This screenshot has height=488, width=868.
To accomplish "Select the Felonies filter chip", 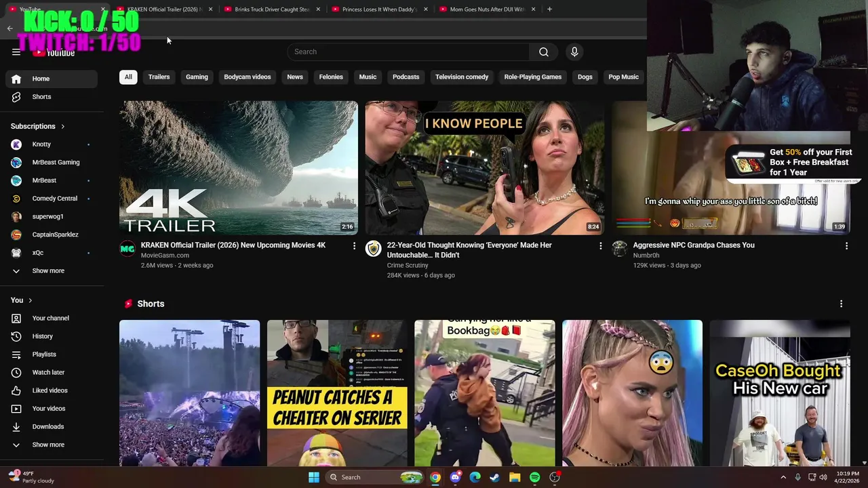I will click(331, 77).
